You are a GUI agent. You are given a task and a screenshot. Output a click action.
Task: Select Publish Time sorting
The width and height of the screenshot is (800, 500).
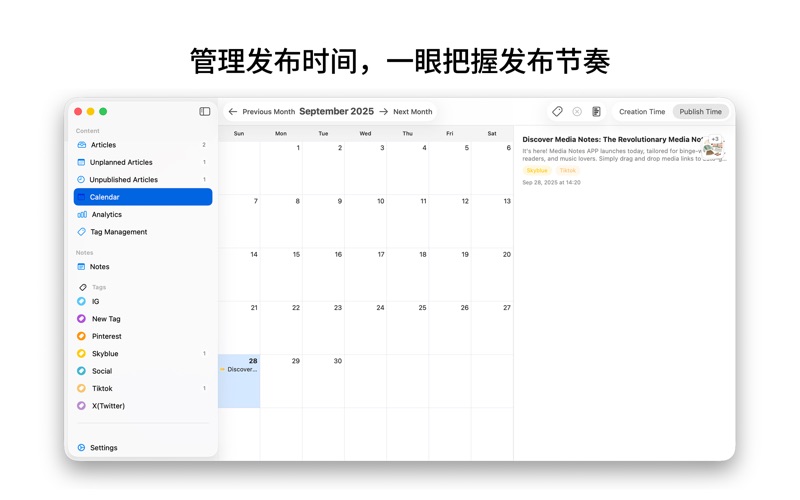[x=701, y=112]
